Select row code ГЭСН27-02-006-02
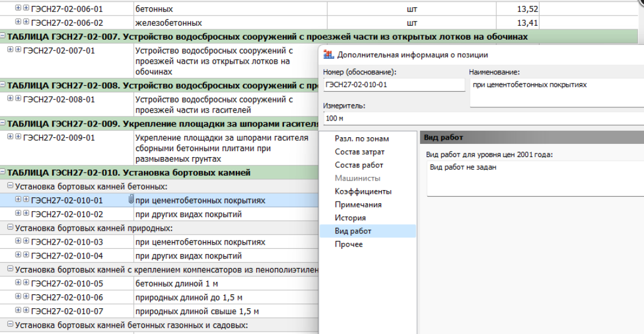The image size is (644, 334). coord(67,23)
